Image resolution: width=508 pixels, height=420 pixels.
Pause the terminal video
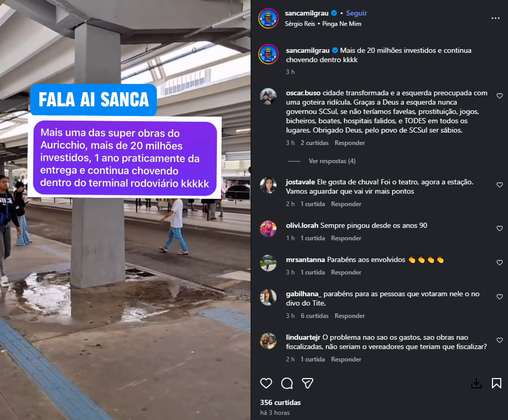pyautogui.click(x=125, y=210)
